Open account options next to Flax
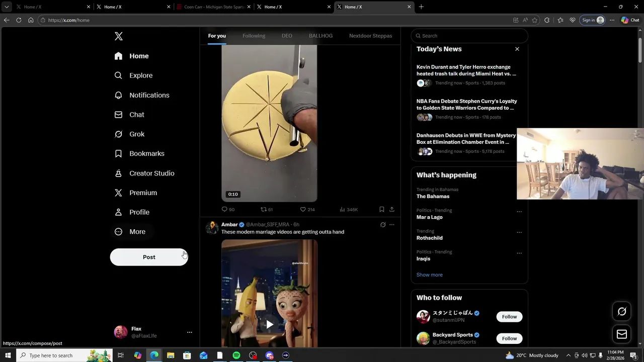The image size is (644, 362). (x=190, y=332)
